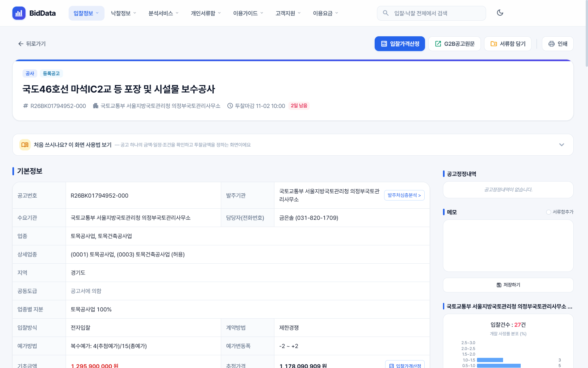Click the clock icon beside 투찰마감
588x368 pixels.
[x=230, y=106]
